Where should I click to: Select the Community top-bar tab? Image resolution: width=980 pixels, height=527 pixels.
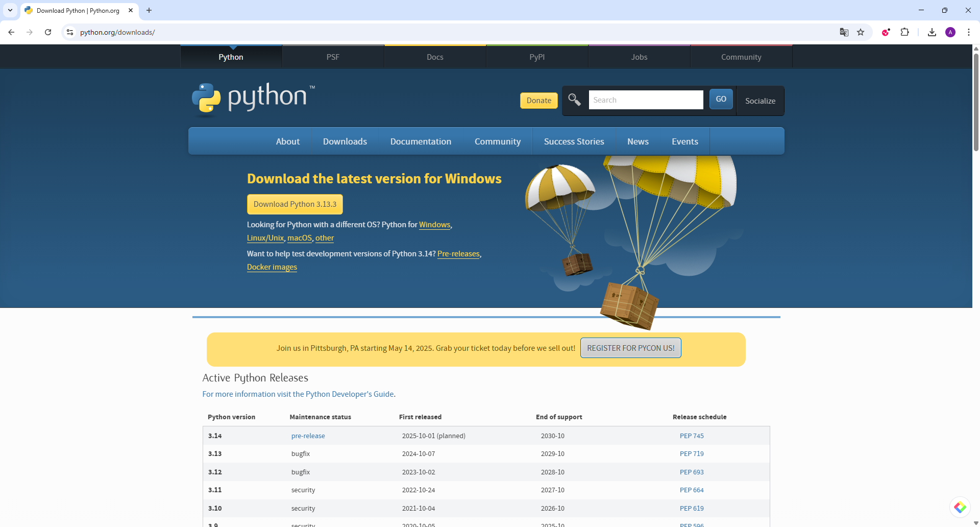click(x=741, y=57)
